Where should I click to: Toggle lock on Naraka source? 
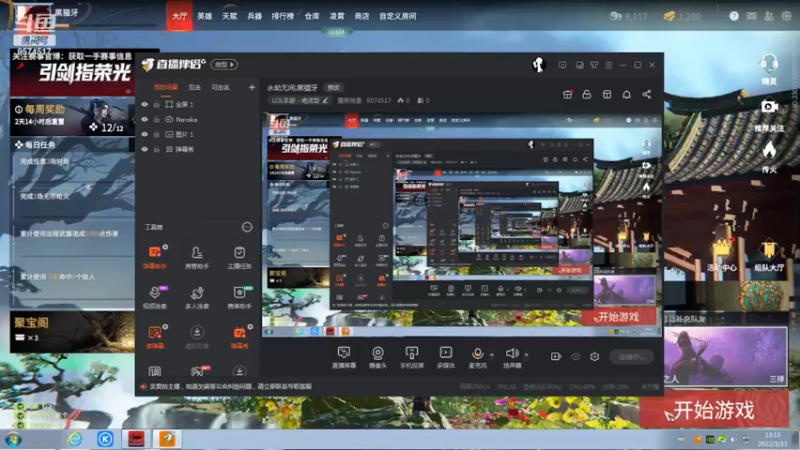157,119
